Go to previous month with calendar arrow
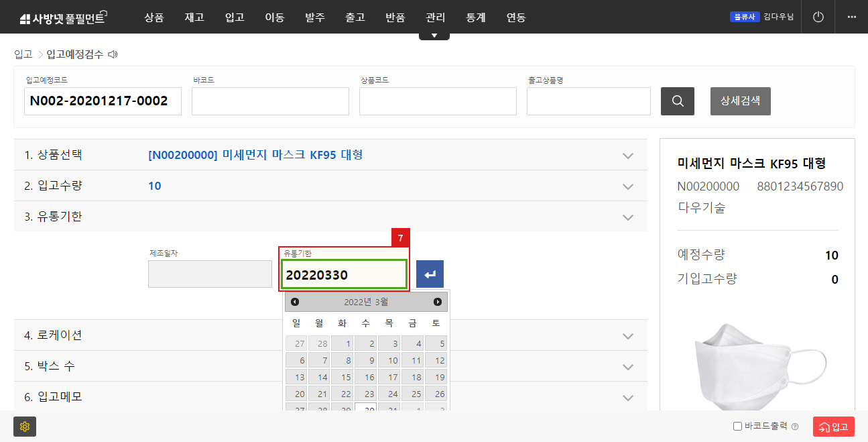The height and width of the screenshot is (442, 868). tap(295, 301)
